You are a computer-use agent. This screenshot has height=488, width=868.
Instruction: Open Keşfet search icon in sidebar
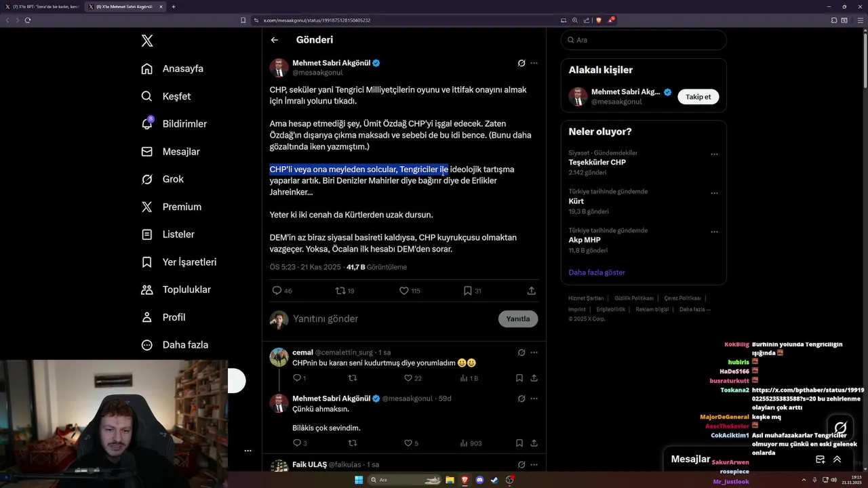(146, 96)
